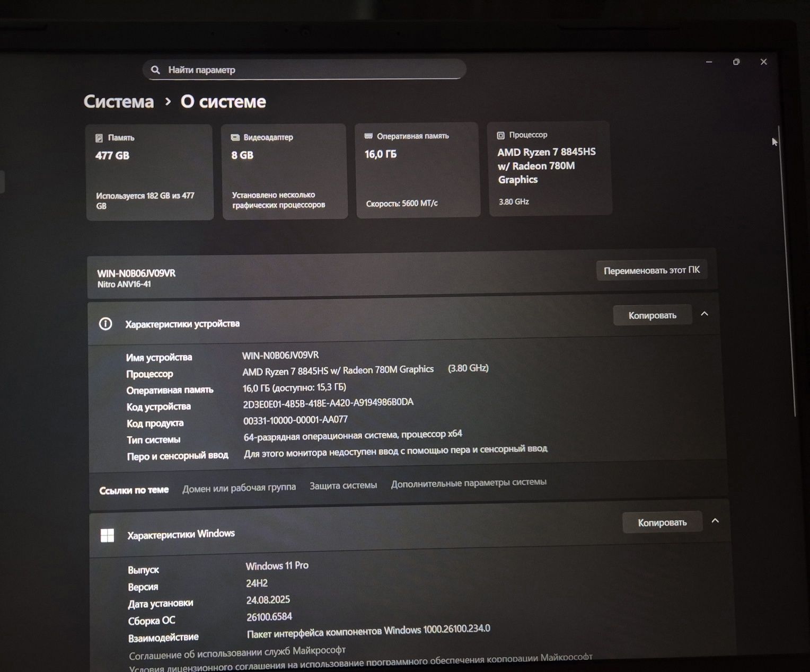Select OS build 26100.6584 value
This screenshot has height=672, width=810.
pos(269,617)
